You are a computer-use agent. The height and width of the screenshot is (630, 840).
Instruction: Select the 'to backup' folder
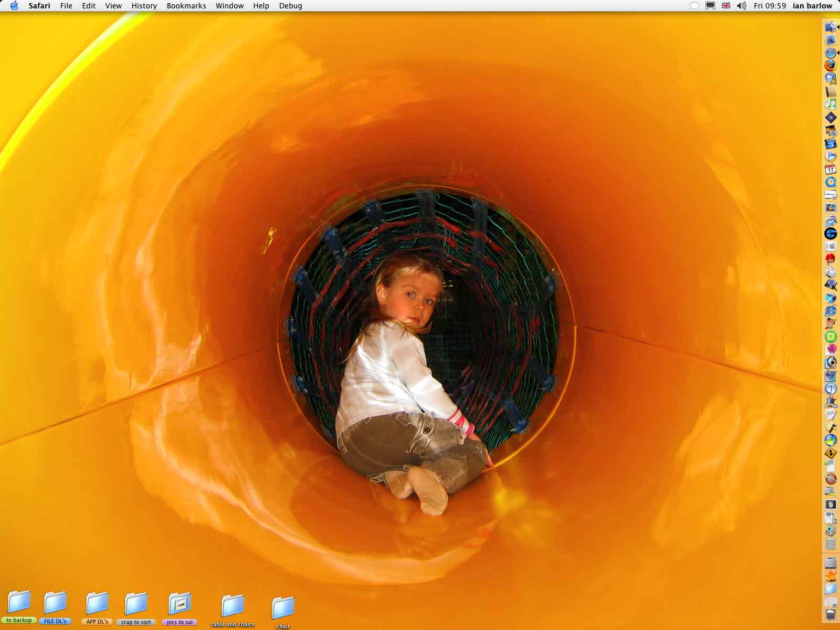(19, 607)
